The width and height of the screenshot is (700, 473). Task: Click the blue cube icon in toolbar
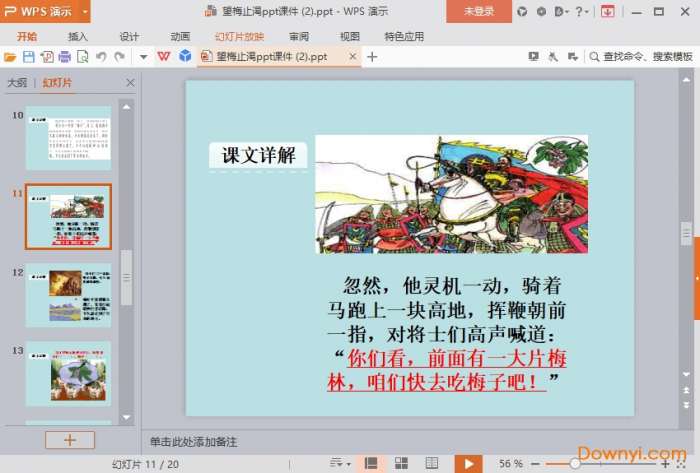[x=185, y=56]
